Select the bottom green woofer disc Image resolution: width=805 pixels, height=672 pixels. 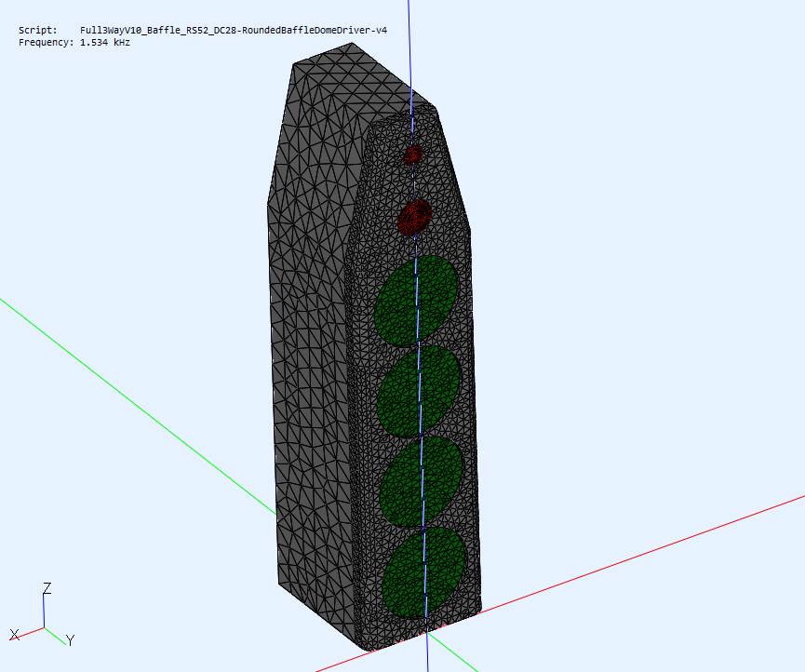[424, 572]
